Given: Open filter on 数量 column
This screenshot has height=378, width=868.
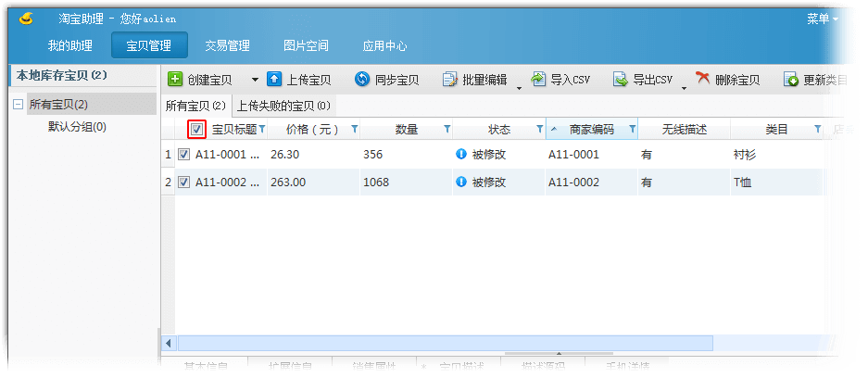Looking at the screenshot, I should (447, 129).
